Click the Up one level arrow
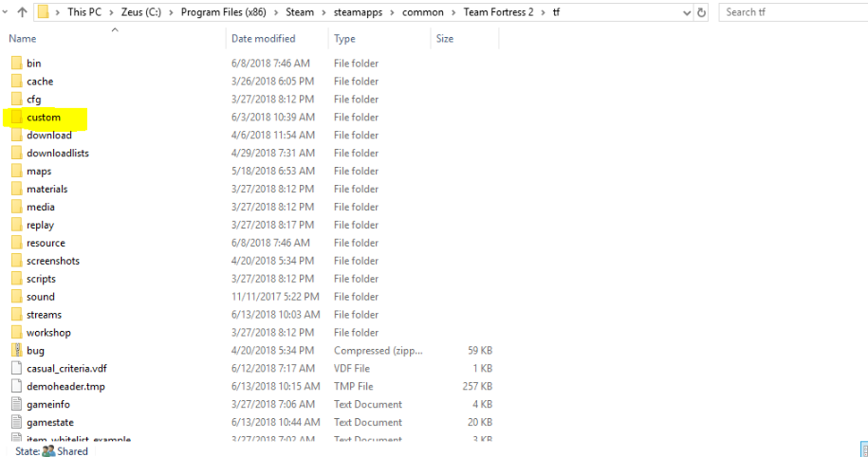 click(22, 11)
